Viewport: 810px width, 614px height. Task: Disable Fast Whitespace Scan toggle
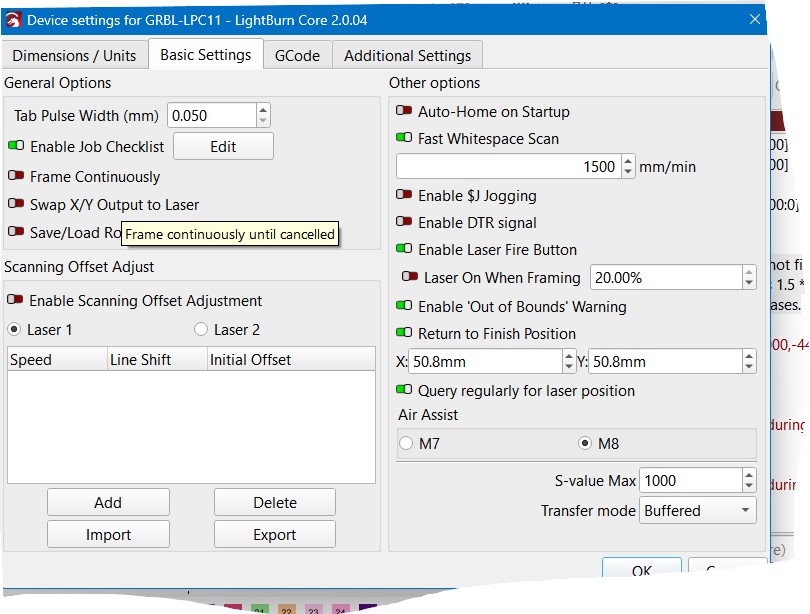pos(404,138)
